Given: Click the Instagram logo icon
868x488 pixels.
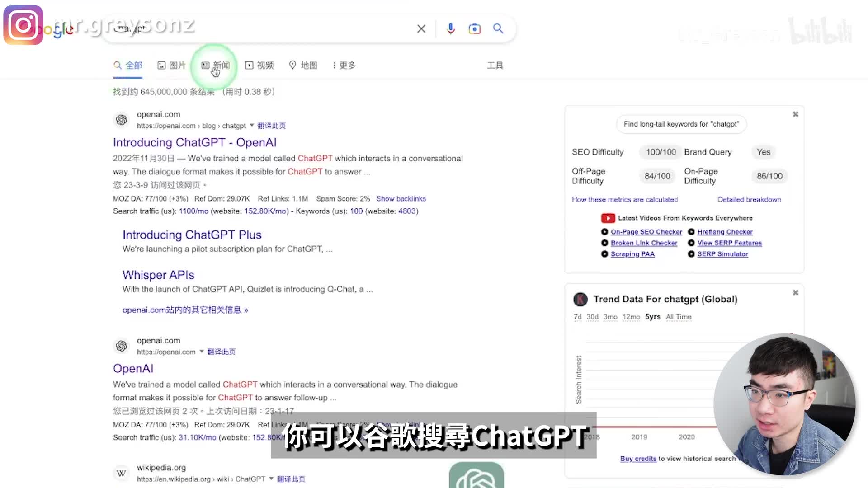Looking at the screenshot, I should pos(24,25).
